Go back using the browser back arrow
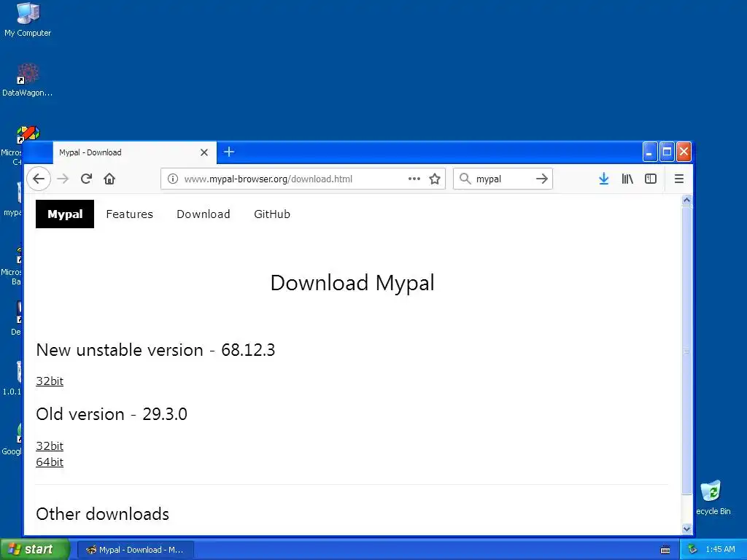 click(39, 179)
